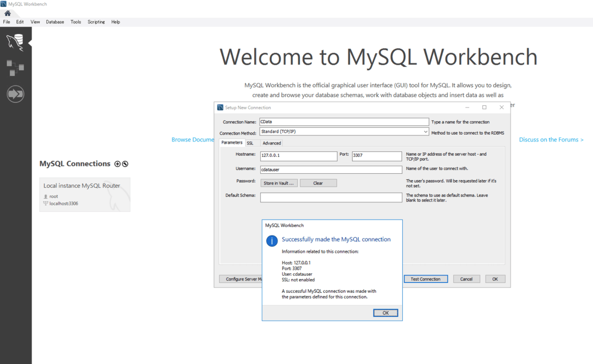The image size is (593, 364).
Task: Switch to the SSL tab
Action: [x=250, y=143]
